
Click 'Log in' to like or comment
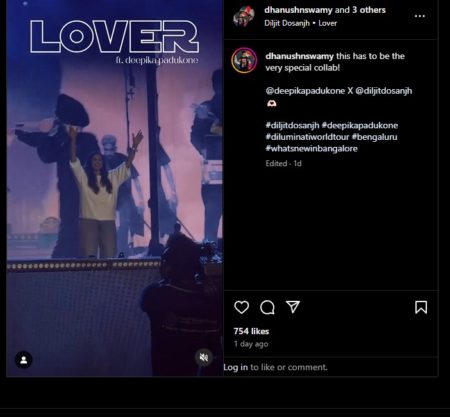pos(236,367)
